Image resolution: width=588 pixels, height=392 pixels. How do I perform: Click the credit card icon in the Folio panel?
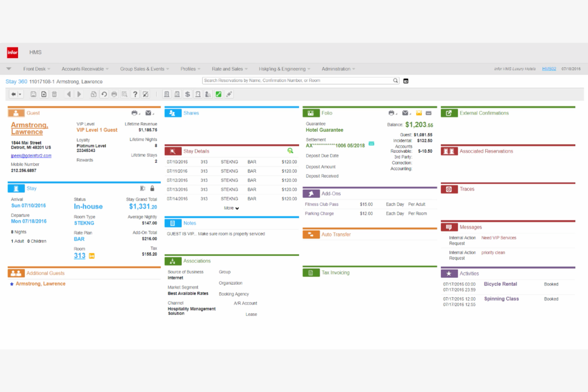[428, 113]
